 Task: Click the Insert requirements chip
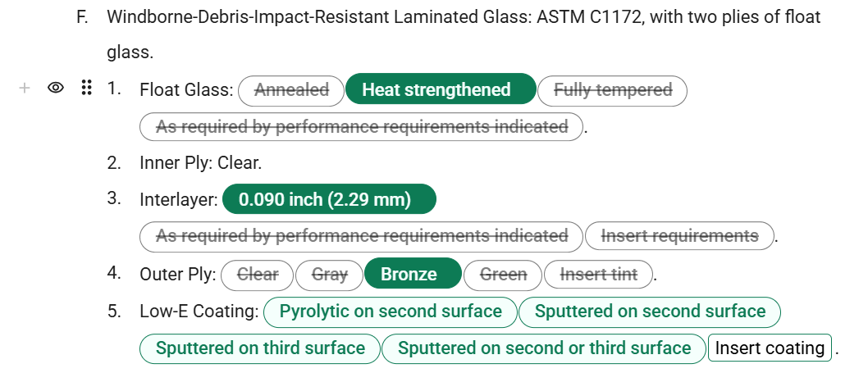(x=680, y=236)
